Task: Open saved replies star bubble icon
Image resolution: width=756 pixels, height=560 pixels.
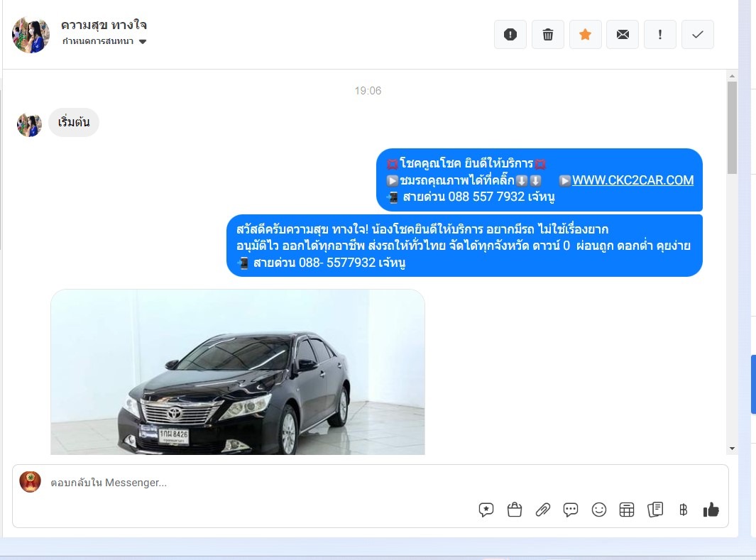Action: pos(486,510)
